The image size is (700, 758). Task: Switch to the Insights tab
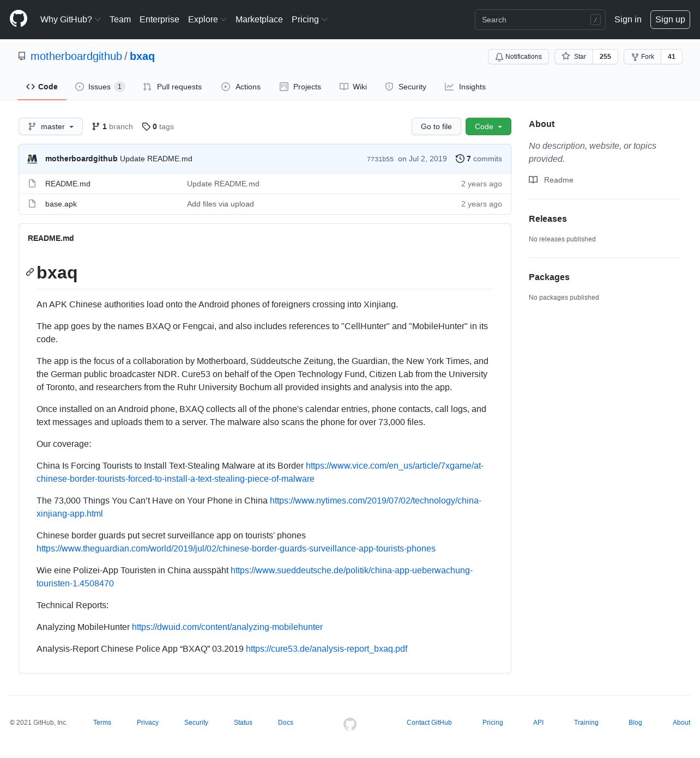point(465,87)
